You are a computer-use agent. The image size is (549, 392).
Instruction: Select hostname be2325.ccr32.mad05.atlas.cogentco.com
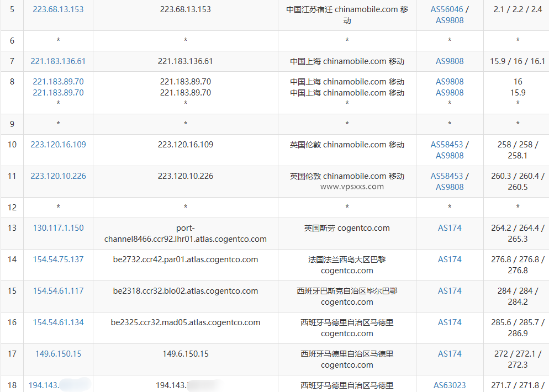point(186,322)
